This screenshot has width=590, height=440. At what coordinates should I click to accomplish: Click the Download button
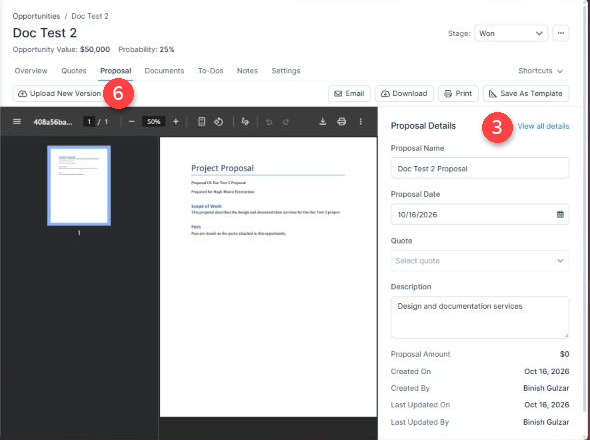404,93
